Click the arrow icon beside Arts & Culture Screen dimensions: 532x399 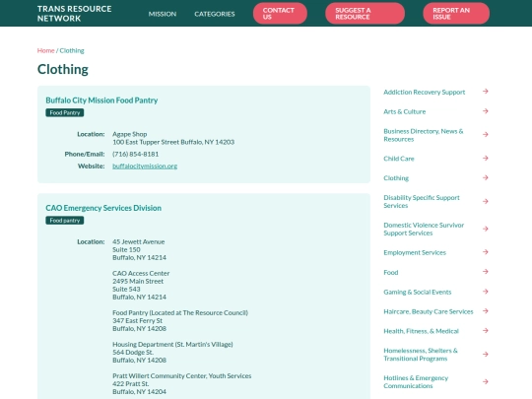point(486,111)
